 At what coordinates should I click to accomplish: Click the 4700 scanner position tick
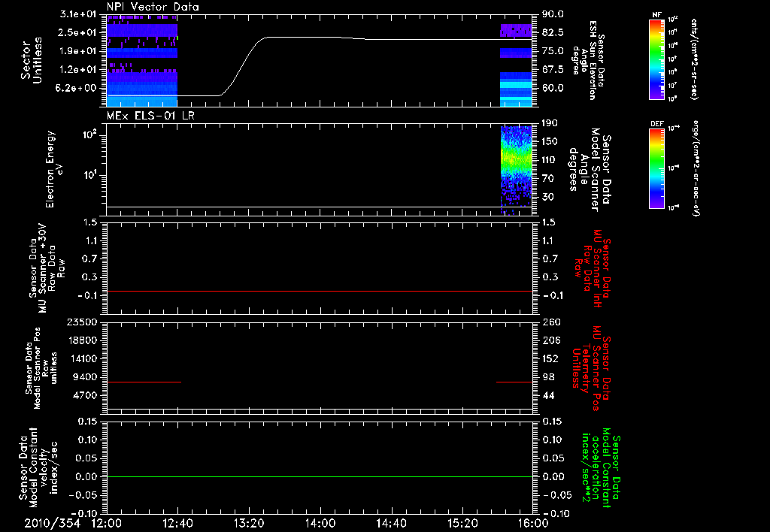coord(86,395)
